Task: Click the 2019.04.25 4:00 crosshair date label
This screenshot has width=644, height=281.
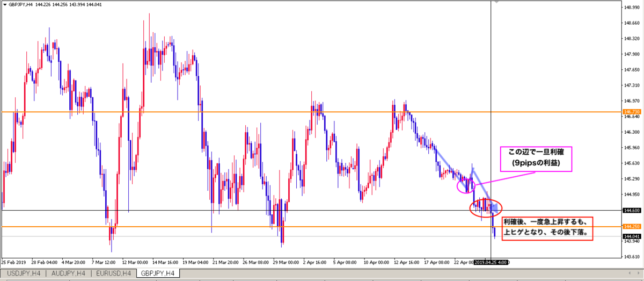Action: [491, 262]
